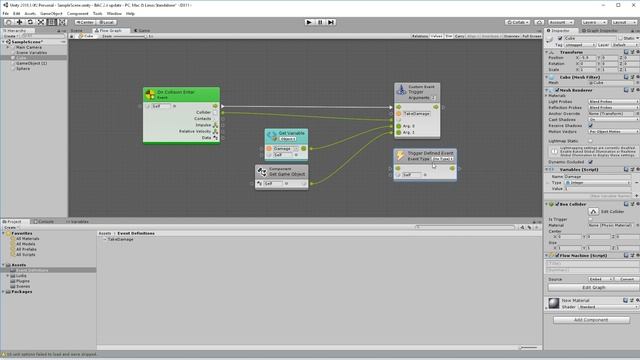
Task: Select the combined Transform tool
Action: coord(62,22)
